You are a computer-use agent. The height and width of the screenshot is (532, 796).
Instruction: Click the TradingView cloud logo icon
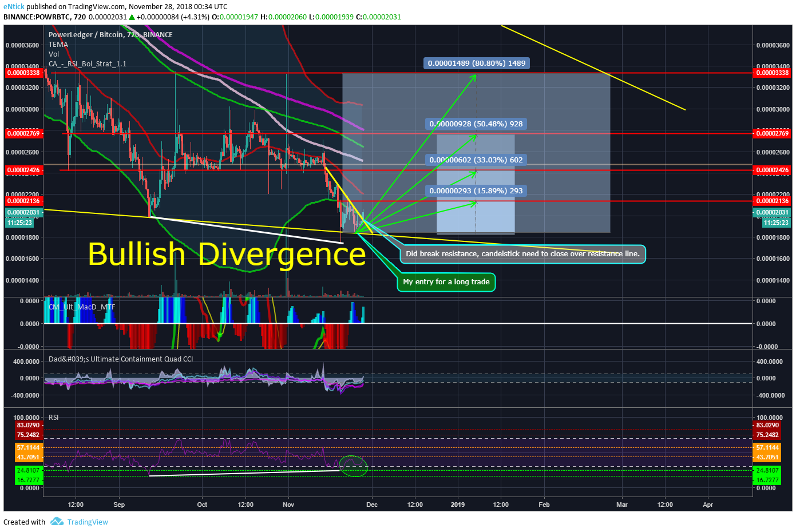pyautogui.click(x=57, y=522)
